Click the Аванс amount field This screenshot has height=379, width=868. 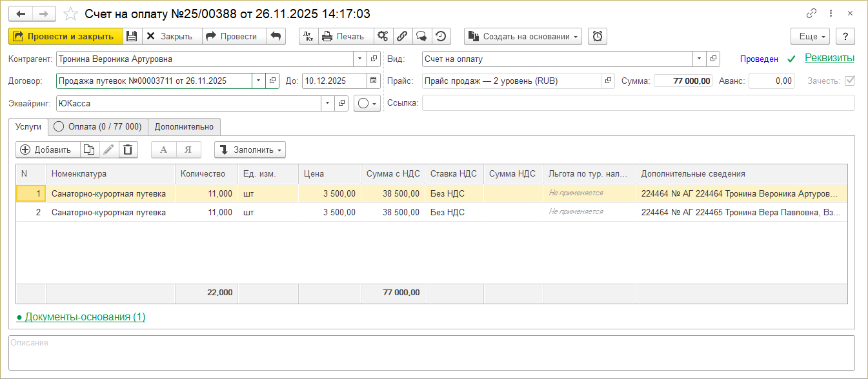tap(771, 81)
